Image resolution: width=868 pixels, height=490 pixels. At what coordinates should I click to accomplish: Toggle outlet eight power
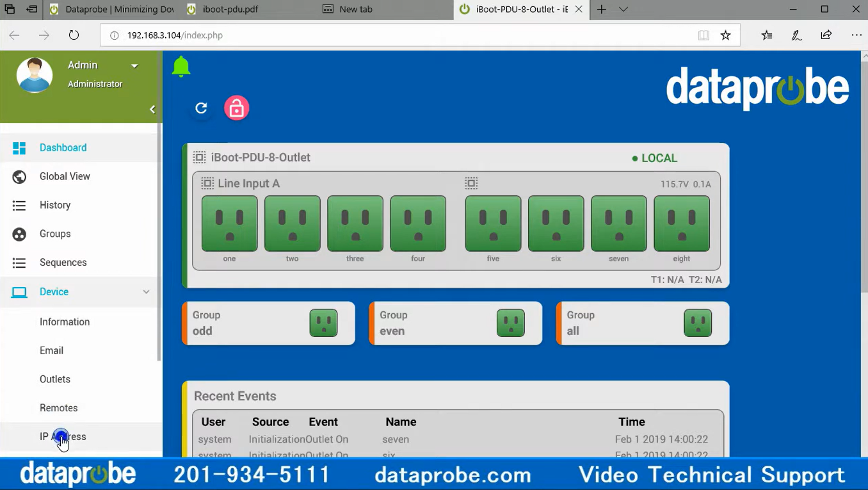coord(681,224)
